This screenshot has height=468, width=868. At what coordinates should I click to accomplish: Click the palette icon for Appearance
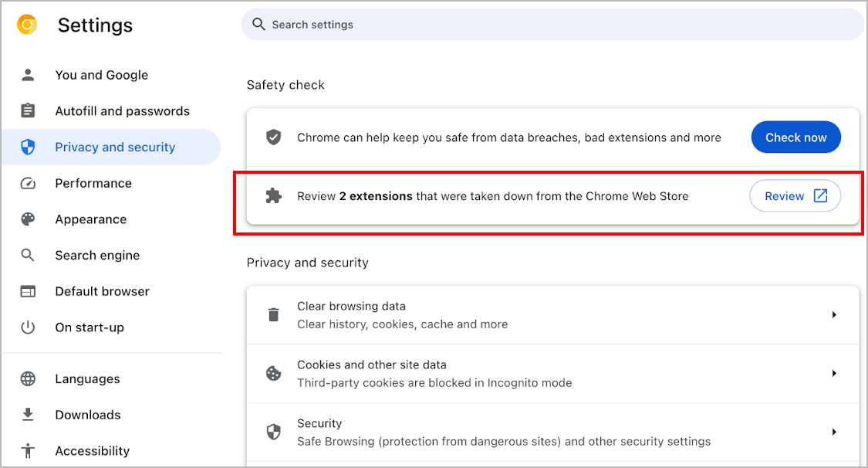(x=28, y=219)
